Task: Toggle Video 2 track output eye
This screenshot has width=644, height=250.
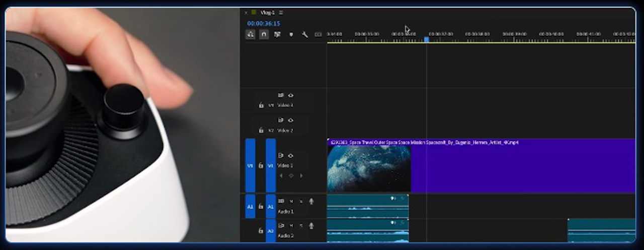Action: click(290, 120)
